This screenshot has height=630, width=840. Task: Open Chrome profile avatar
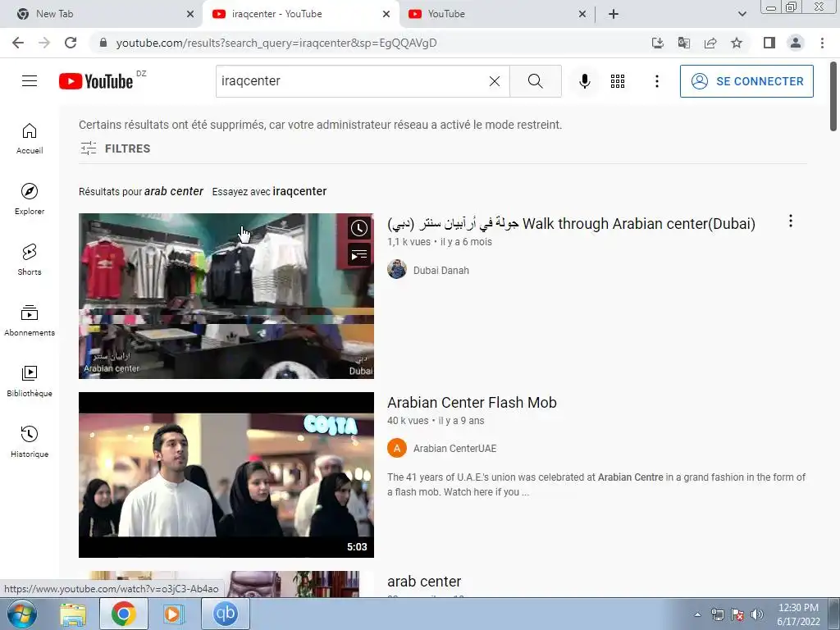pos(796,43)
